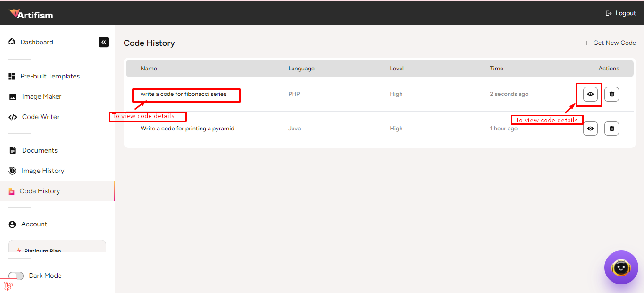
Task: Open the Dashboard from the sidebar
Action: pos(36,42)
